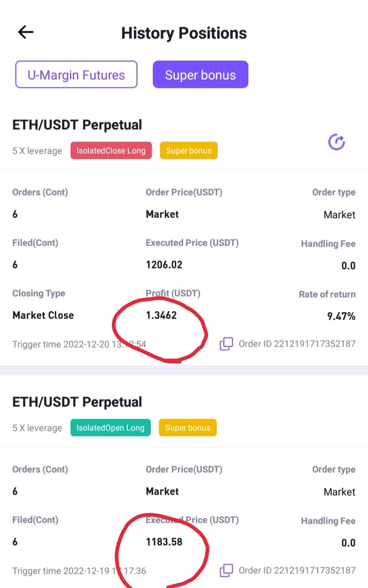Select the Super bonus tab
The width and height of the screenshot is (368, 588).
(x=200, y=75)
